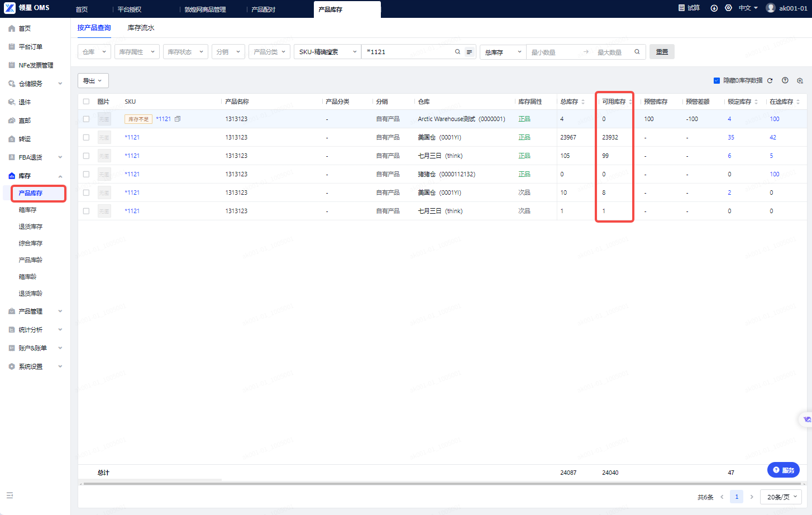Open column settings icon at the table's top right

point(800,80)
